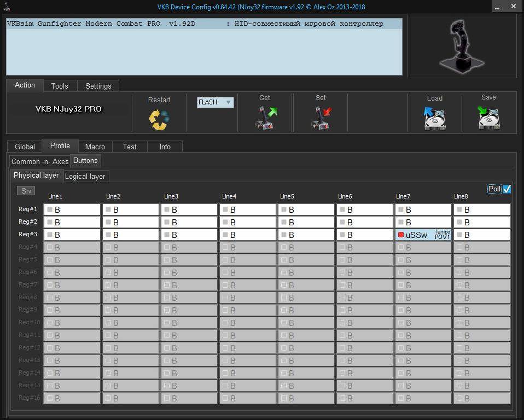The width and height of the screenshot is (524, 420).
Task: Switch to Common -n- Axes tab
Action: pos(40,162)
